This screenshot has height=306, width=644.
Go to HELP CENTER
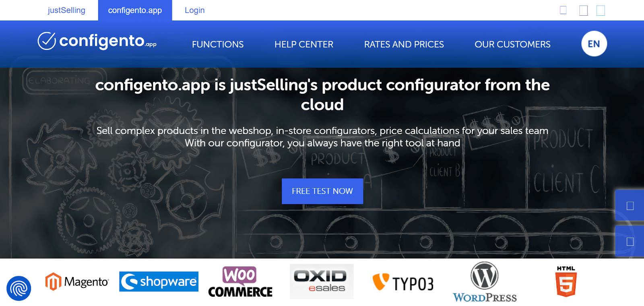pyautogui.click(x=304, y=44)
